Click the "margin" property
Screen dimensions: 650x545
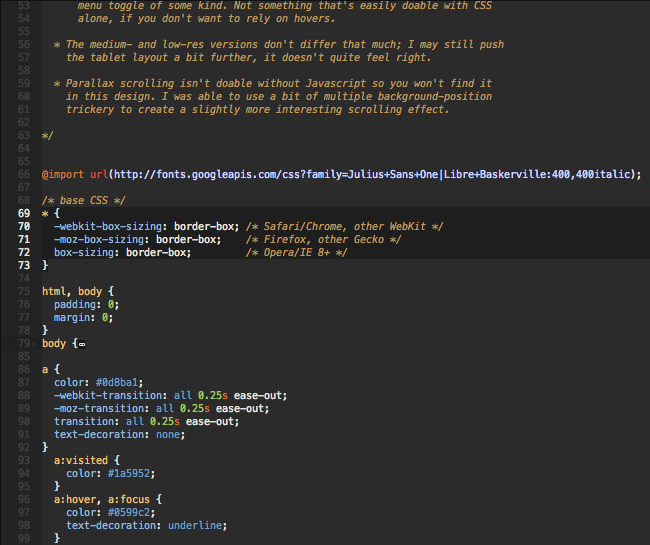tap(72, 317)
